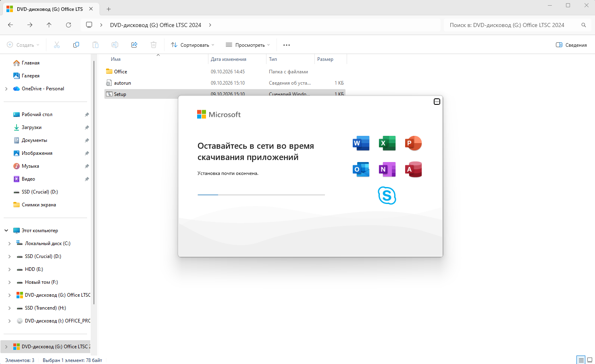
Task: Expand the chevron after Office LTSC 2024 path
Action: [x=210, y=25]
